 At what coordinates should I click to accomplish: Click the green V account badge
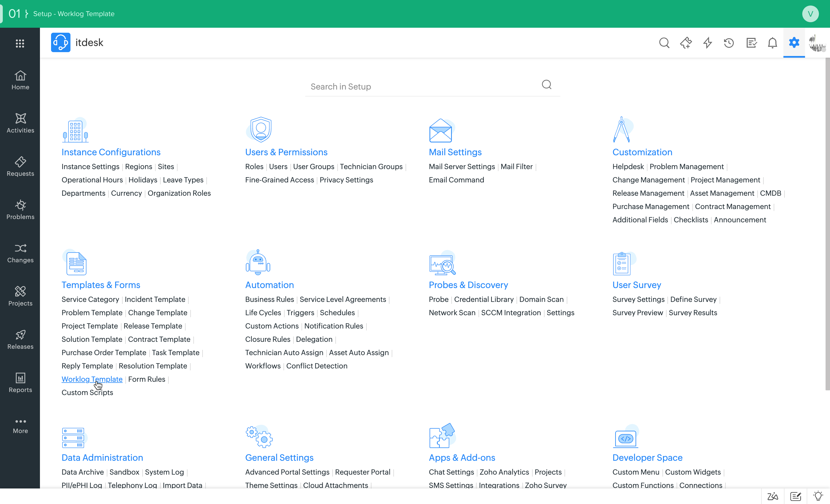[811, 14]
